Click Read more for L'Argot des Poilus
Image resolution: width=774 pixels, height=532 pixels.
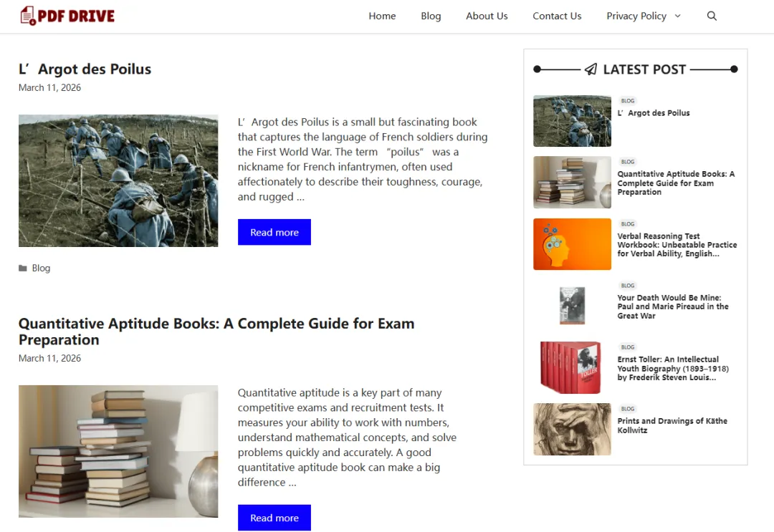click(x=274, y=232)
